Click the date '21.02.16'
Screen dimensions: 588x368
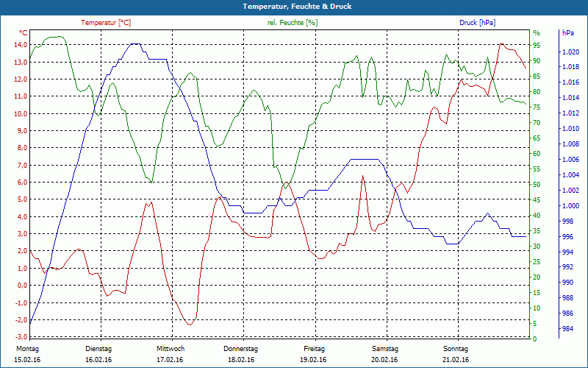[456, 360]
